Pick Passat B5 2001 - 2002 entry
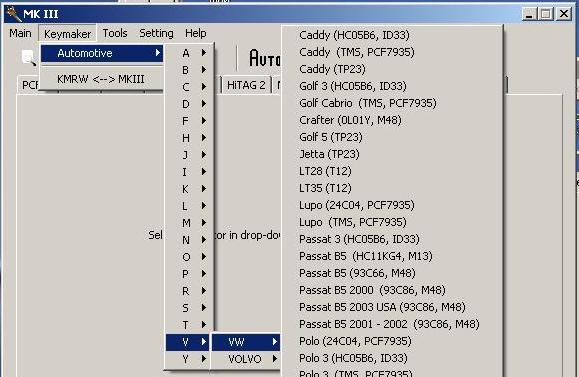The width and height of the screenshot is (579, 377). click(x=392, y=324)
